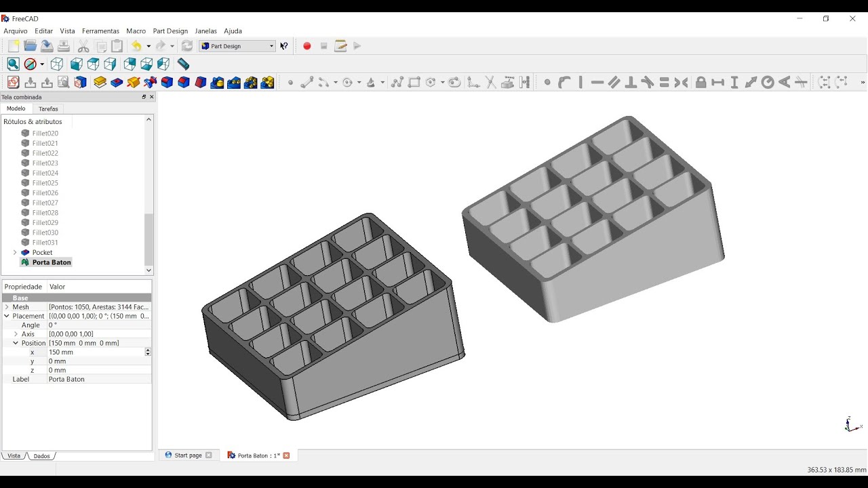
Task: Open the Macro menu
Action: [x=136, y=31]
